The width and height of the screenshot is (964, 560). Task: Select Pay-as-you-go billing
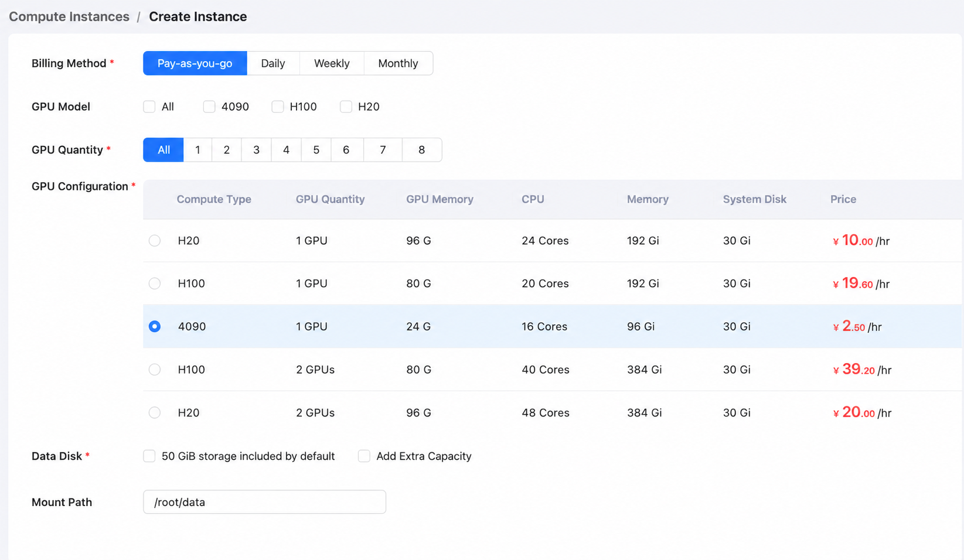click(x=195, y=63)
